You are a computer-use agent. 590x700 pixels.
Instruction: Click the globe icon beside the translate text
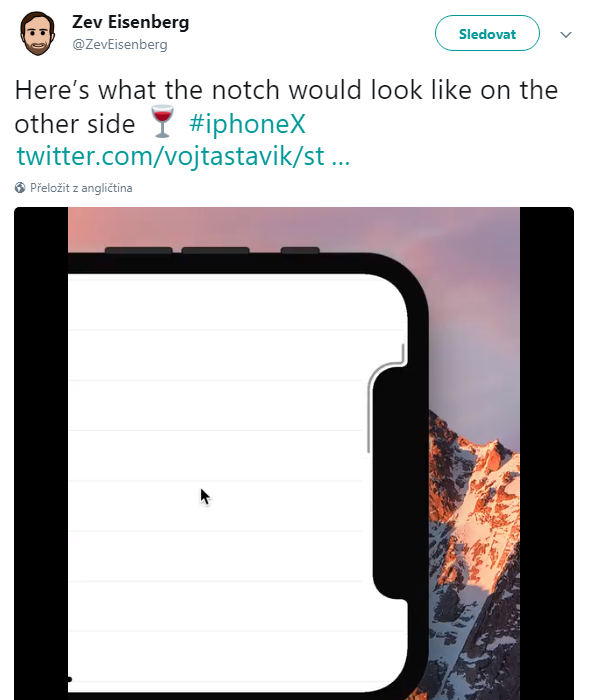tap(20, 188)
